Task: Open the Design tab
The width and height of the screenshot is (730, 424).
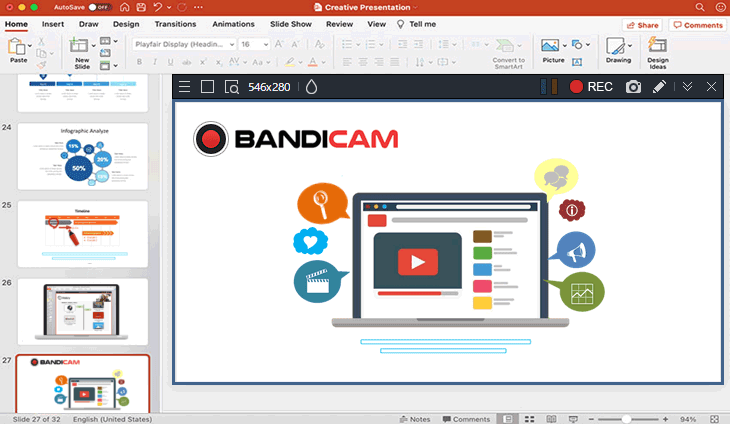Action: coord(126,24)
